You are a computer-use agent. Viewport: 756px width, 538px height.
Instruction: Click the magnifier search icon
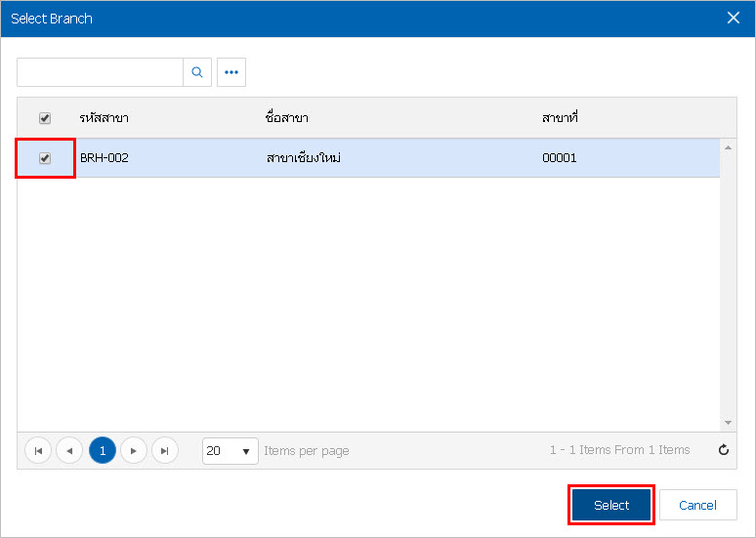coord(197,72)
